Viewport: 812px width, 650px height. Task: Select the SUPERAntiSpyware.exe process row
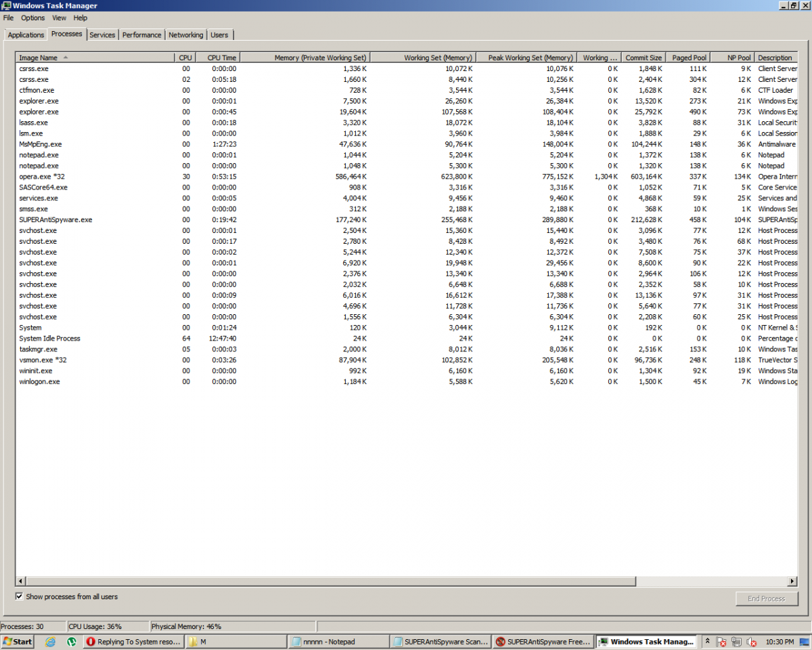(406, 219)
